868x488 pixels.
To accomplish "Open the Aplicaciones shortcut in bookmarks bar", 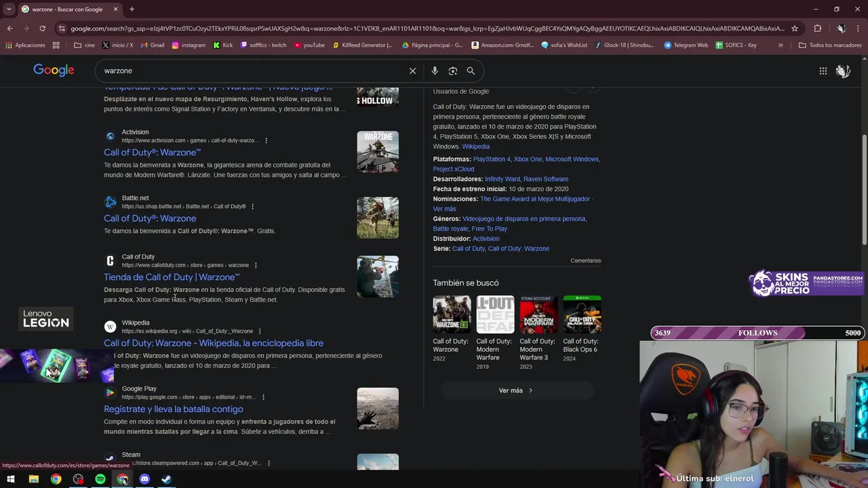I will click(25, 45).
